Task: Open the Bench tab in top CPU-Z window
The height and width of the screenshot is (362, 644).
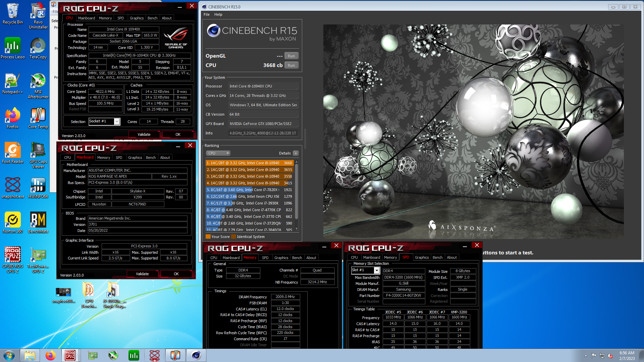Action: point(152,18)
